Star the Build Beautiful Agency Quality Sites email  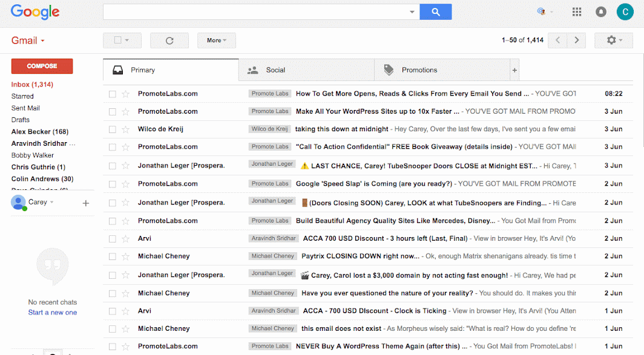pyautogui.click(x=126, y=221)
